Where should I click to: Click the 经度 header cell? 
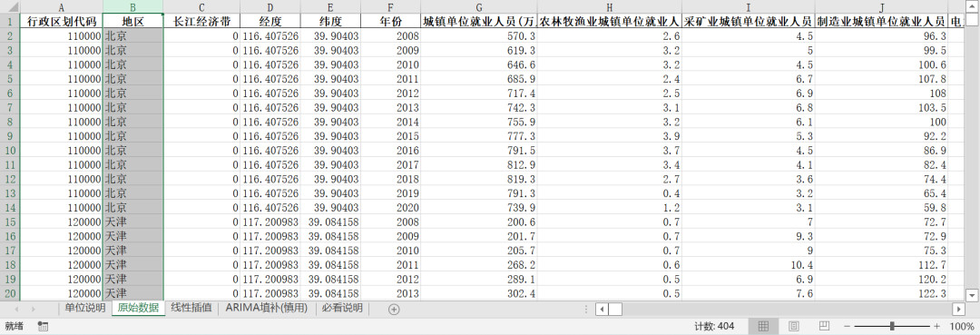pos(270,21)
